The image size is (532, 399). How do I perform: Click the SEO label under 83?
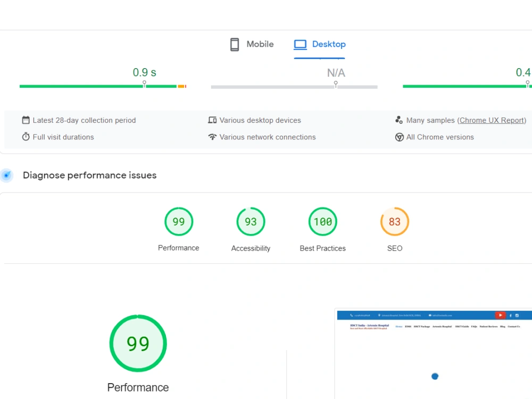tap(395, 248)
